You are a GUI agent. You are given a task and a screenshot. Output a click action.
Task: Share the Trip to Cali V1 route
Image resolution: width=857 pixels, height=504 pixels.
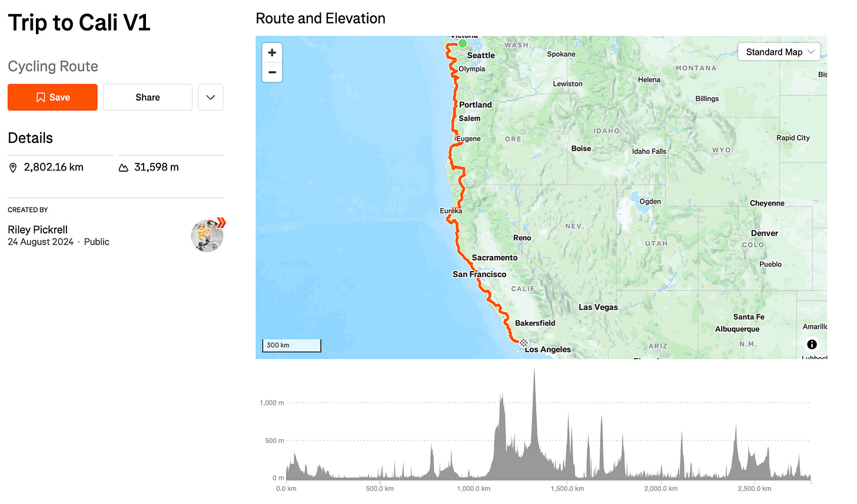(148, 97)
